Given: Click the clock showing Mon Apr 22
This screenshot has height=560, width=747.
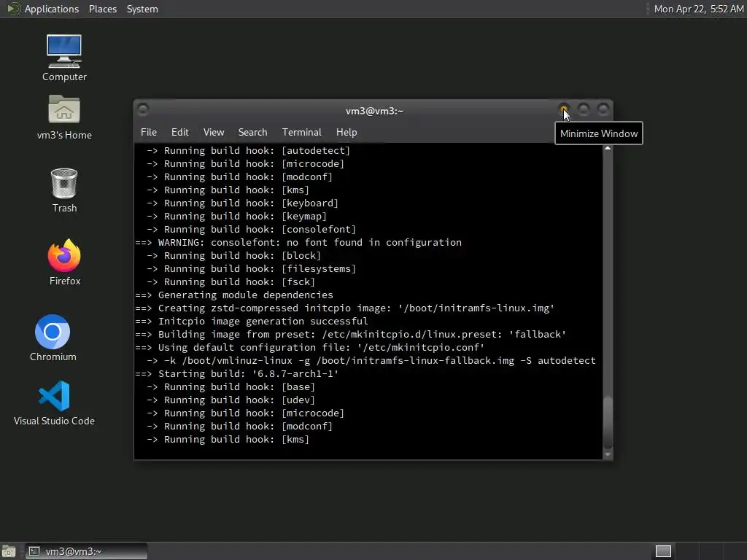Looking at the screenshot, I should (x=698, y=9).
